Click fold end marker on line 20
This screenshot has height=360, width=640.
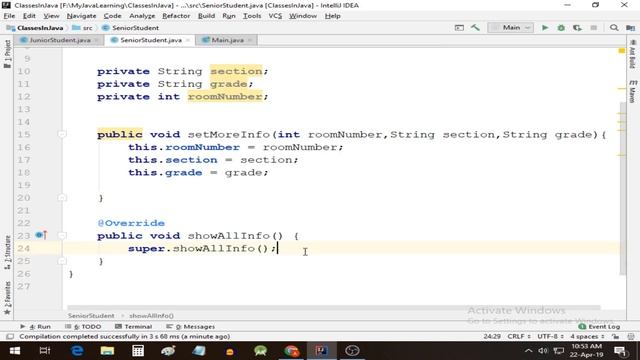pyautogui.click(x=62, y=198)
